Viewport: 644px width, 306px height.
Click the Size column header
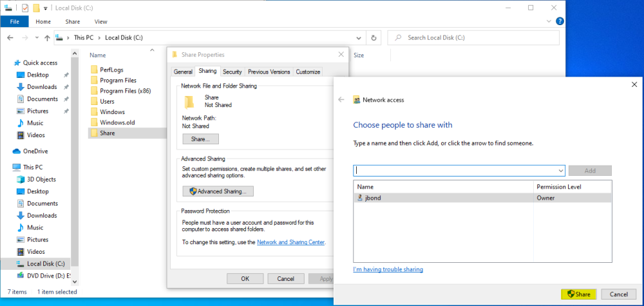[359, 55]
